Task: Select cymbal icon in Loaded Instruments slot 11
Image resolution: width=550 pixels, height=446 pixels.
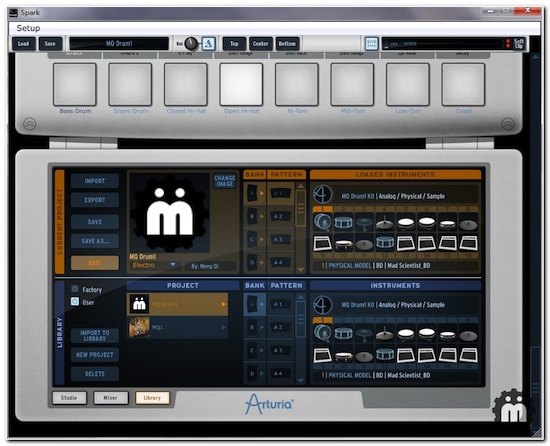Action: (x=364, y=243)
